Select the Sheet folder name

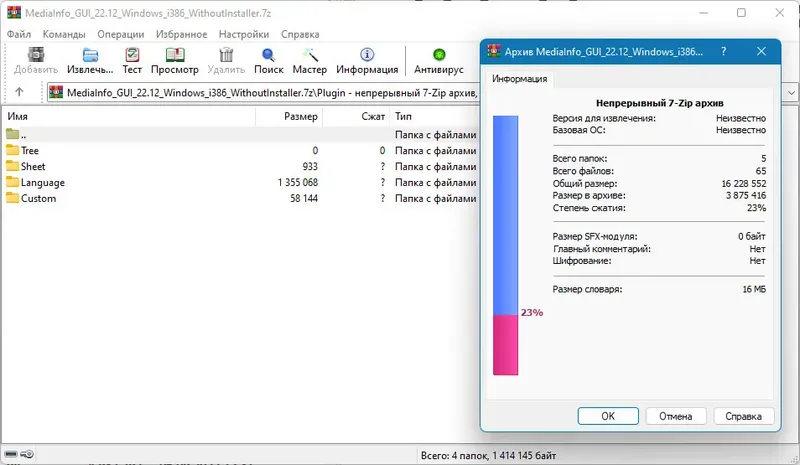click(33, 166)
